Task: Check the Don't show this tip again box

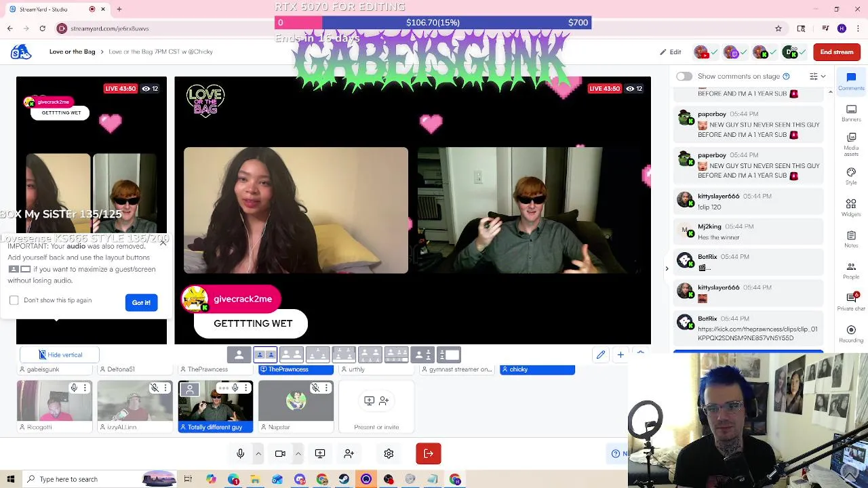Action: click(14, 300)
